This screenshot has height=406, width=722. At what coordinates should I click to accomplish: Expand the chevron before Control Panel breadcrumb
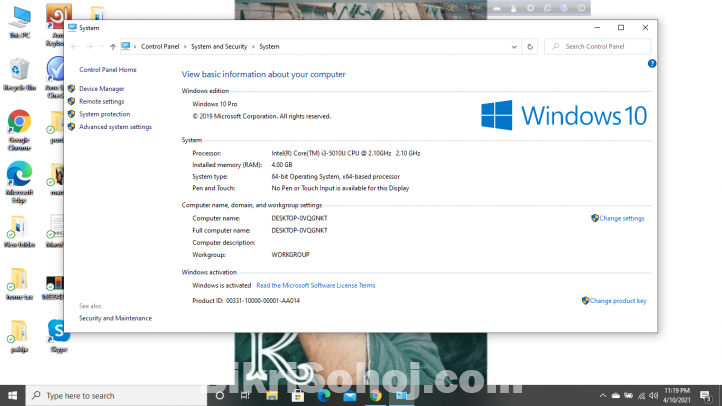point(135,46)
